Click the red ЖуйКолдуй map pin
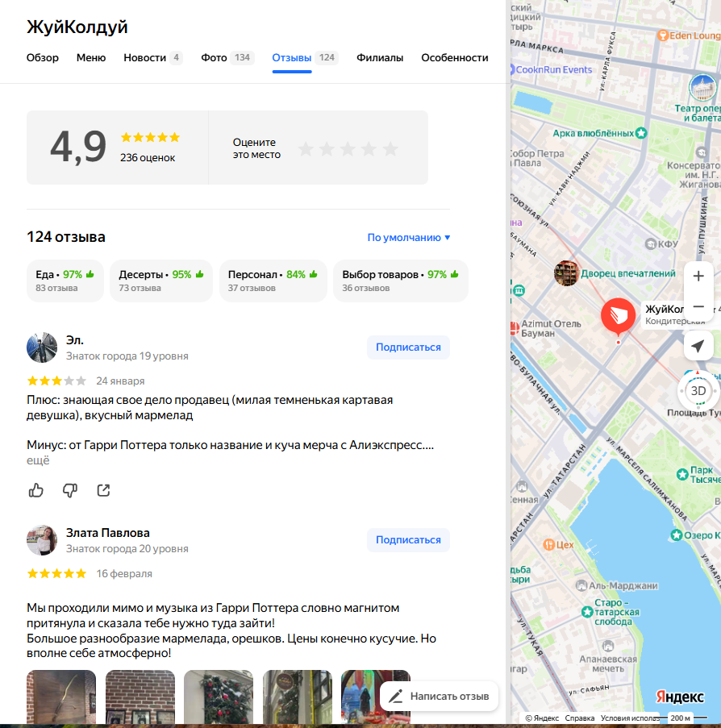The width and height of the screenshot is (721, 728). click(x=618, y=316)
